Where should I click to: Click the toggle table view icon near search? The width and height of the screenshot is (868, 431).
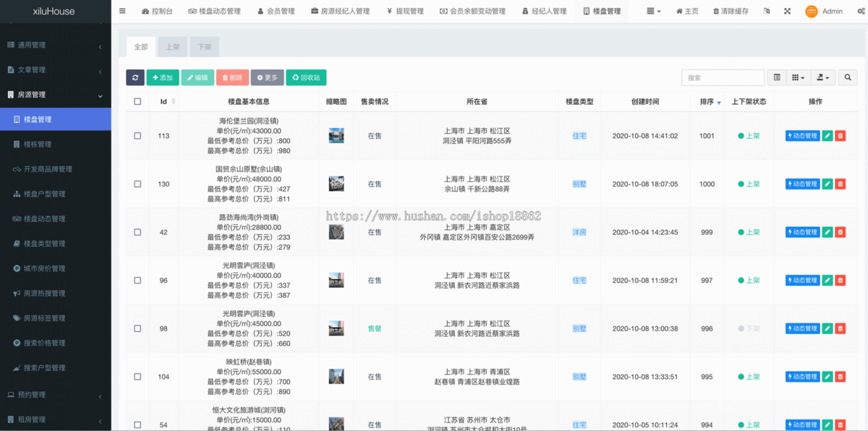[x=778, y=77]
